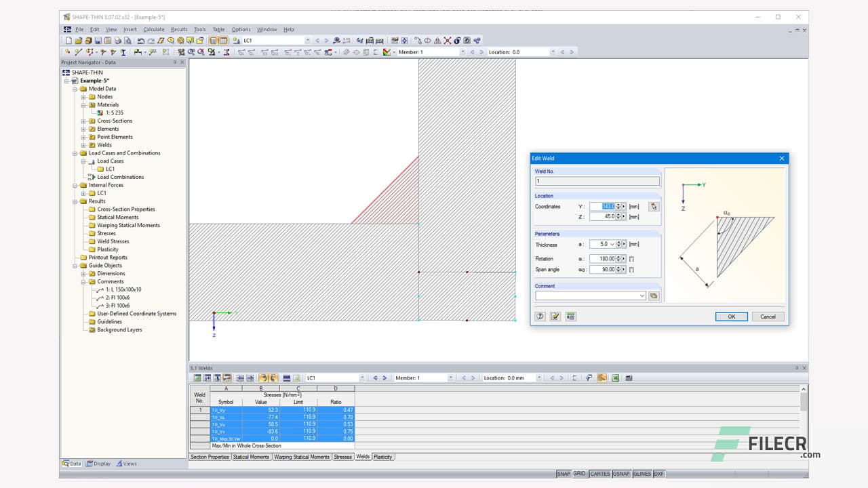Open the coordinate picker icon beside the Y field

click(x=653, y=206)
